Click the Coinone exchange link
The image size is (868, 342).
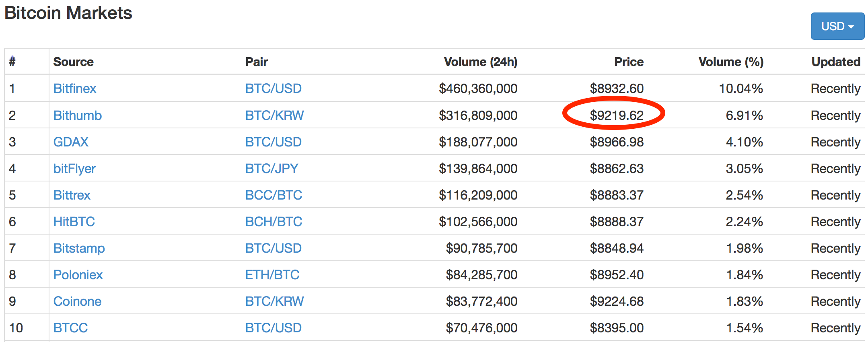77,301
